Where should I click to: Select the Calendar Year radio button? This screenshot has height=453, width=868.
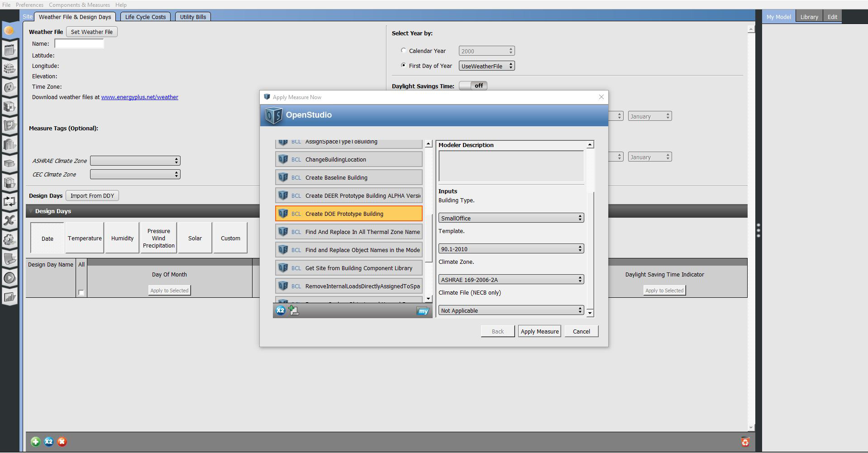[x=403, y=51]
